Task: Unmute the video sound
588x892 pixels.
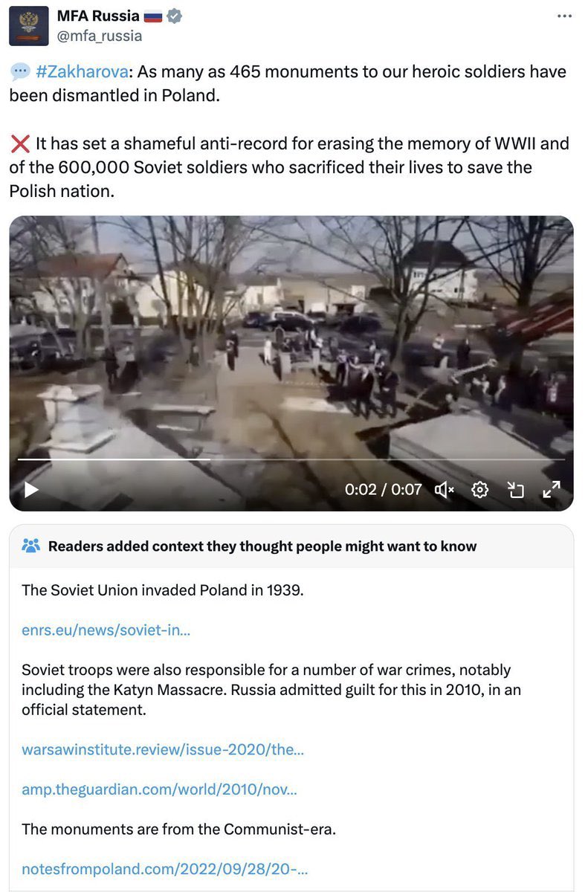Action: [445, 489]
